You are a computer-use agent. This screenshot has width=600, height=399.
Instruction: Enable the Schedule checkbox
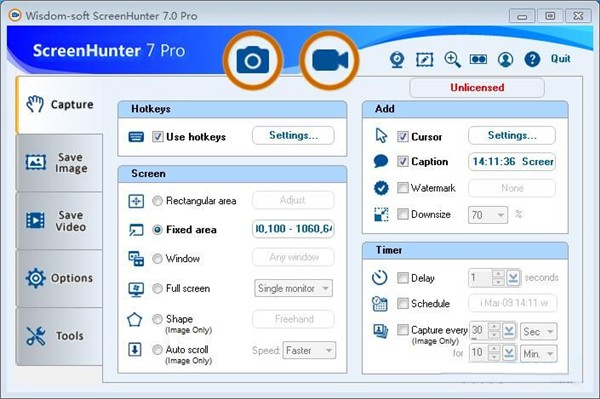point(403,303)
